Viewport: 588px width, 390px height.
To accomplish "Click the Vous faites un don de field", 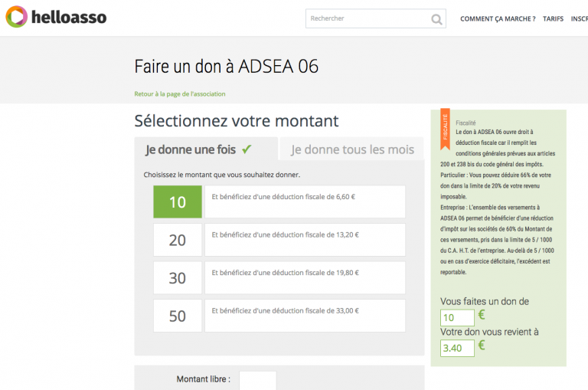I will 457,317.
